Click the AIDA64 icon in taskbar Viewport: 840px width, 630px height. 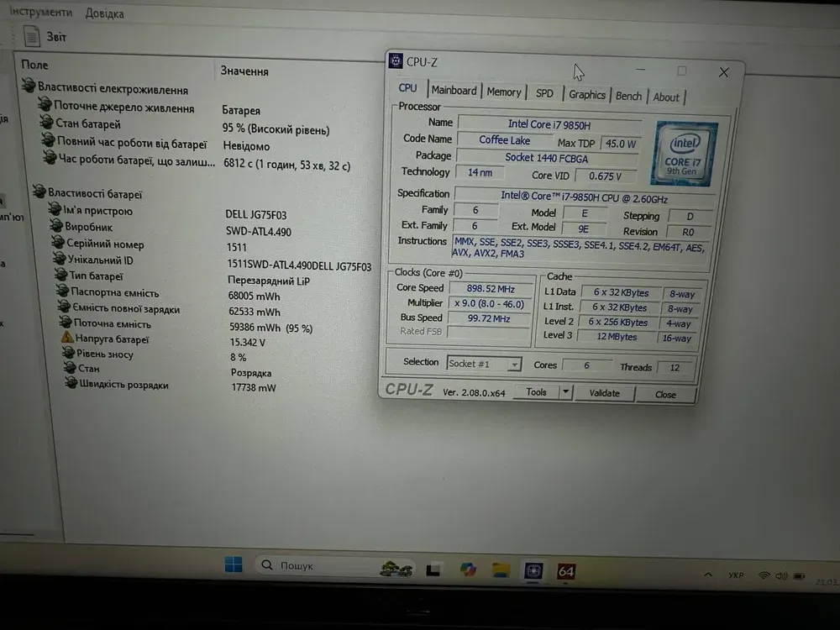tap(565, 571)
